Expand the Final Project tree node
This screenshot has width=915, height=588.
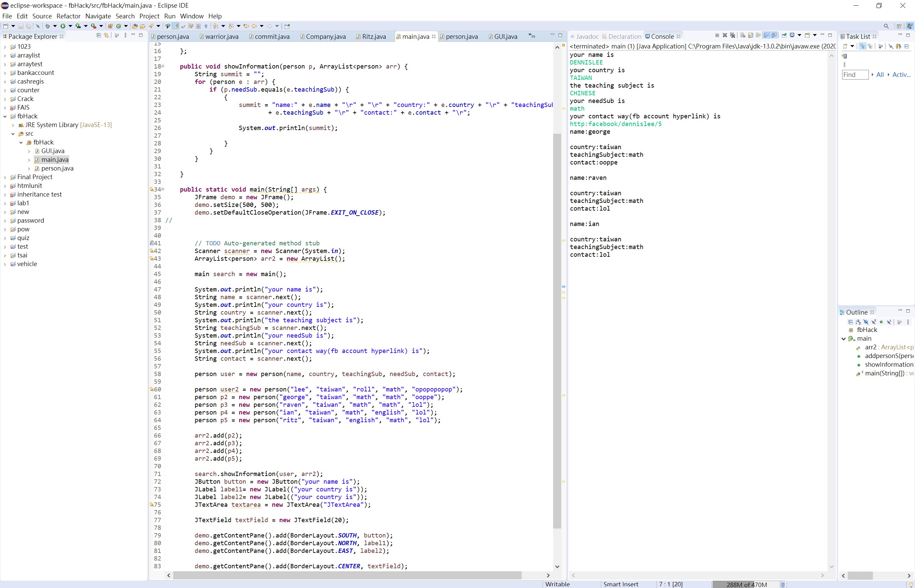(5, 177)
